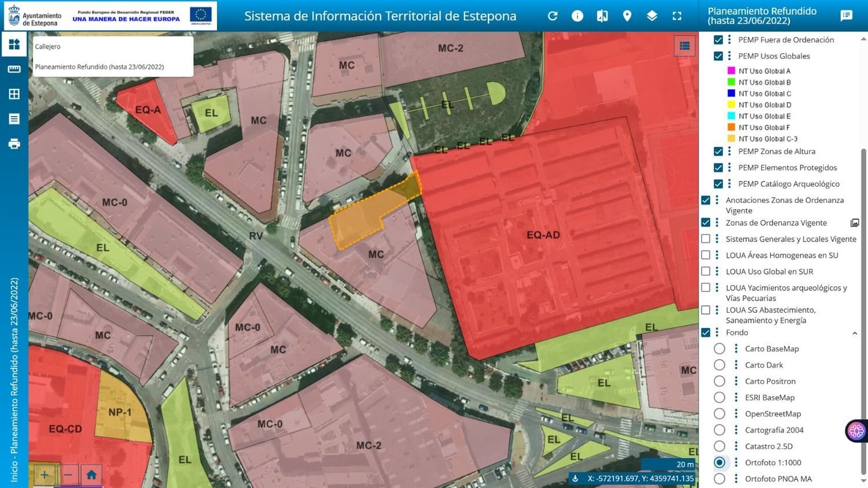The image size is (868, 488).
Task: Uncheck the PEMP Zonas de Altura layer
Action: 719,151
